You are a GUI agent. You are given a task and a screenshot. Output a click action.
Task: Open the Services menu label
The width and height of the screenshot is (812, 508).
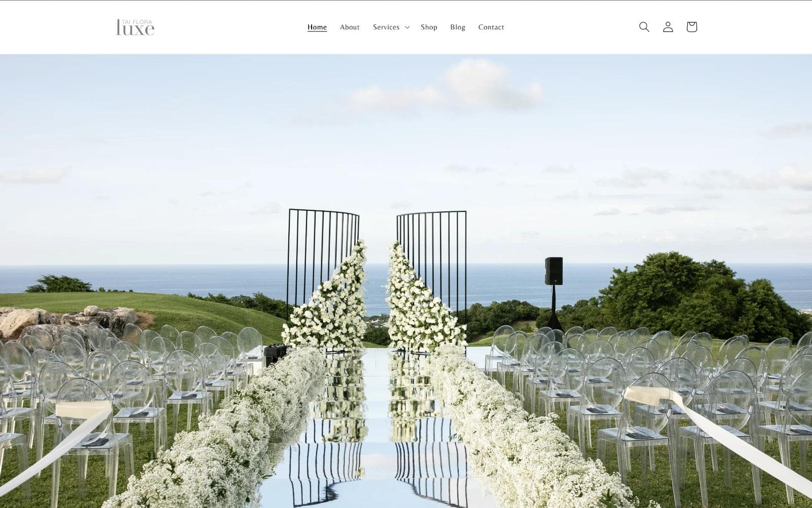[386, 27]
